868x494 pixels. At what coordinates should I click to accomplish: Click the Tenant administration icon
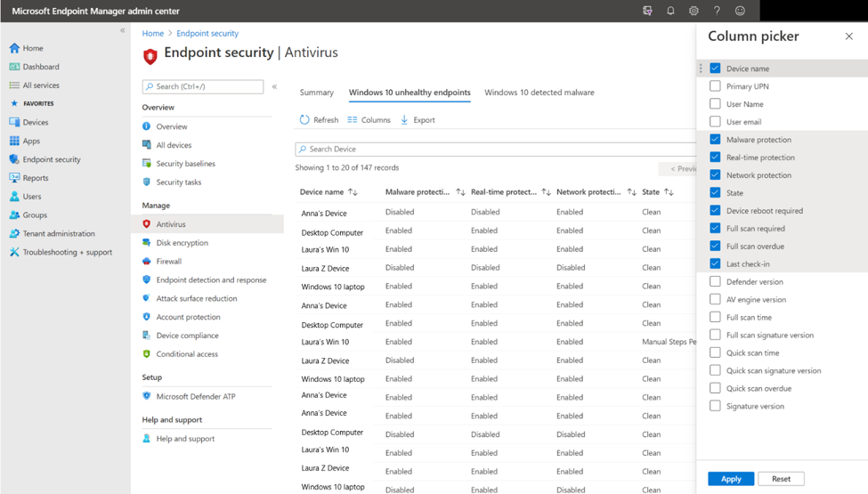pos(14,233)
